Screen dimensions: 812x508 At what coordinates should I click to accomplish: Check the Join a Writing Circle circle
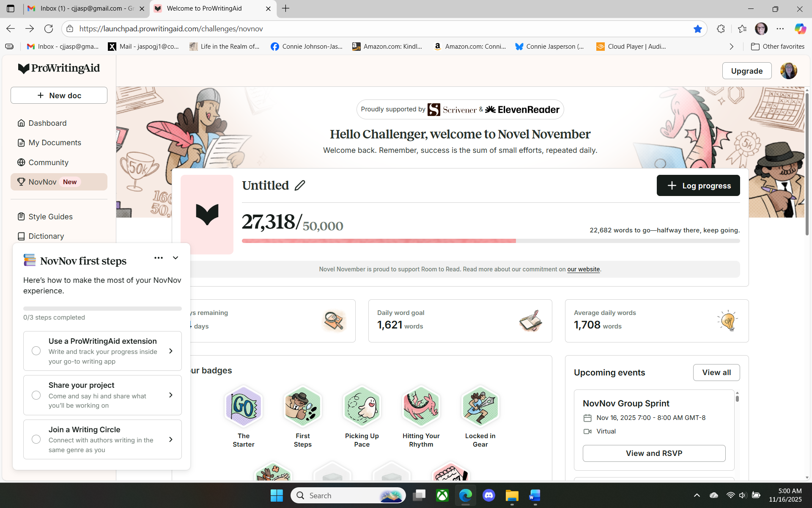(36, 439)
